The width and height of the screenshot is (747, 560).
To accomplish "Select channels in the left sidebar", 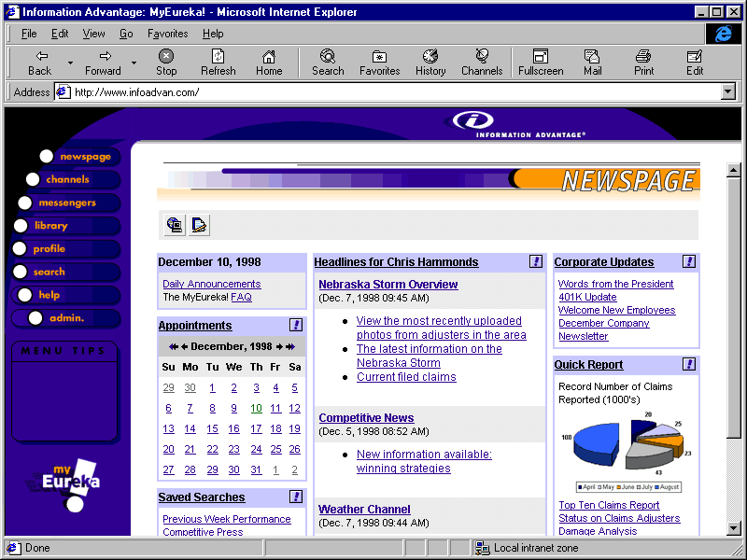I will point(67,179).
